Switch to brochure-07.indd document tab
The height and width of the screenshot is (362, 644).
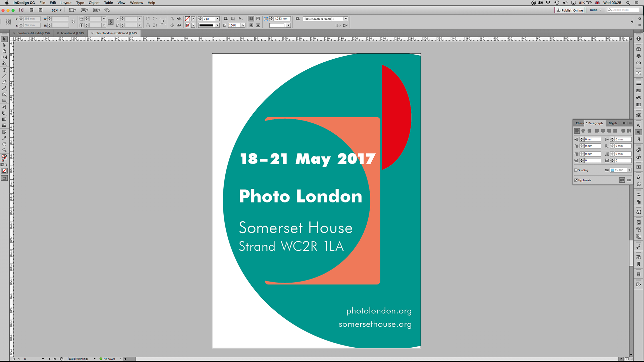coord(34,33)
